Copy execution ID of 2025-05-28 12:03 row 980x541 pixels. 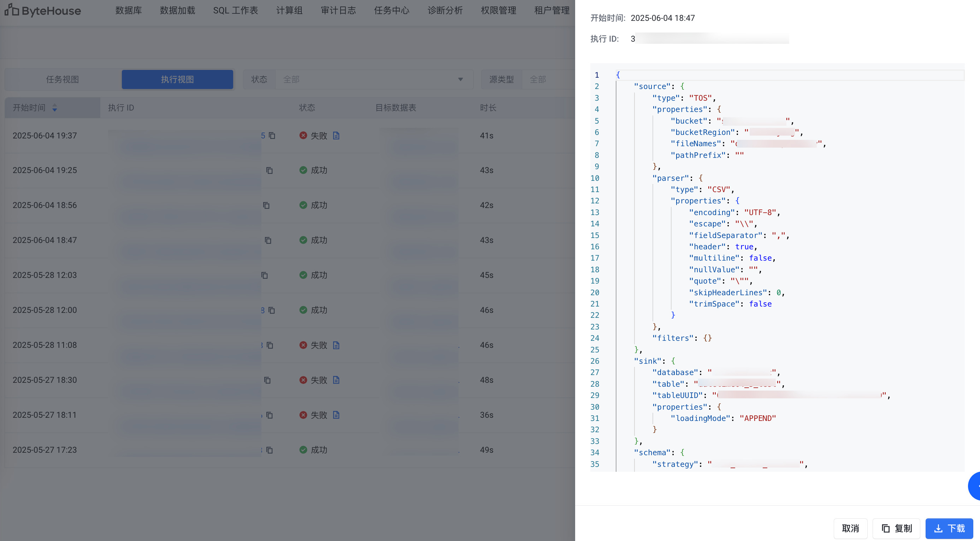coord(264,275)
